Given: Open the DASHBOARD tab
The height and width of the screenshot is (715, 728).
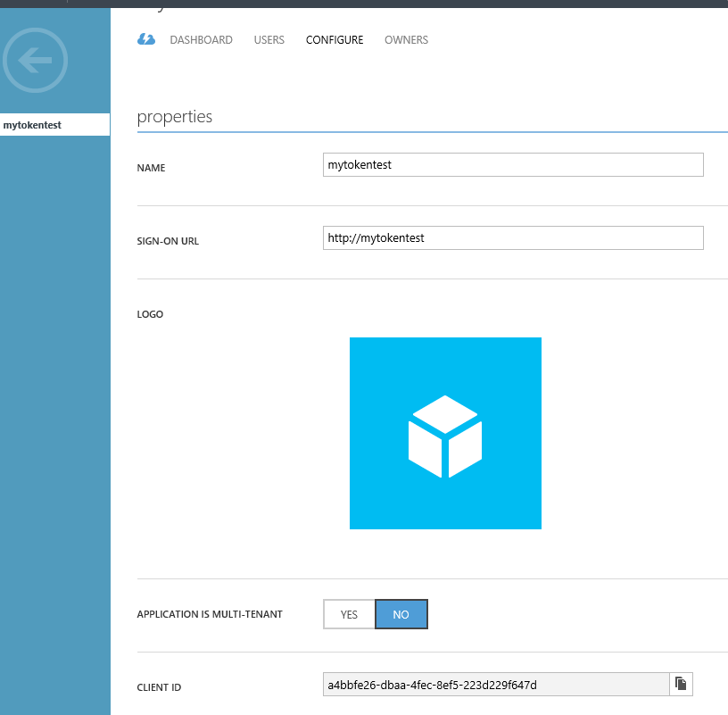Looking at the screenshot, I should [201, 40].
